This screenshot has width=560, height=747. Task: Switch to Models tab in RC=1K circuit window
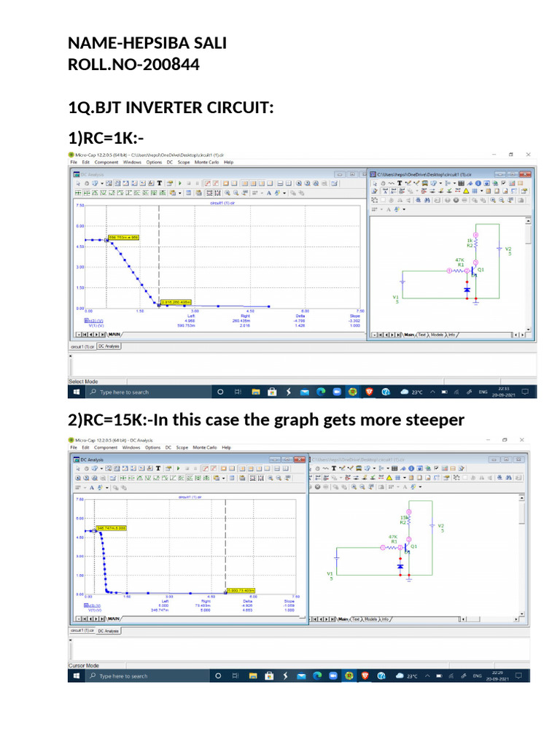pyautogui.click(x=437, y=335)
